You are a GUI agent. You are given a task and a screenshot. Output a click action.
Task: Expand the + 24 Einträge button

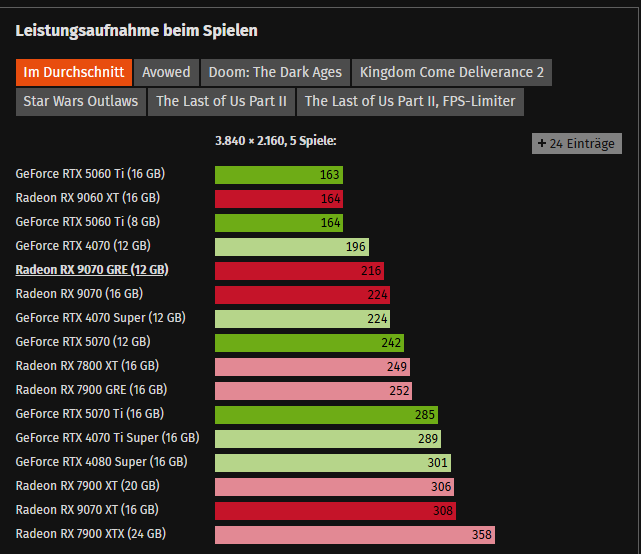tap(577, 144)
